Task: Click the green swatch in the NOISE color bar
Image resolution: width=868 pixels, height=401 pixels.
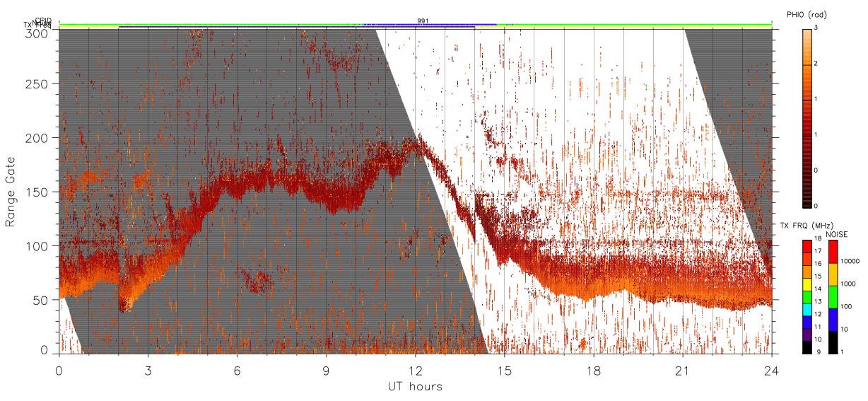Action: [833, 297]
